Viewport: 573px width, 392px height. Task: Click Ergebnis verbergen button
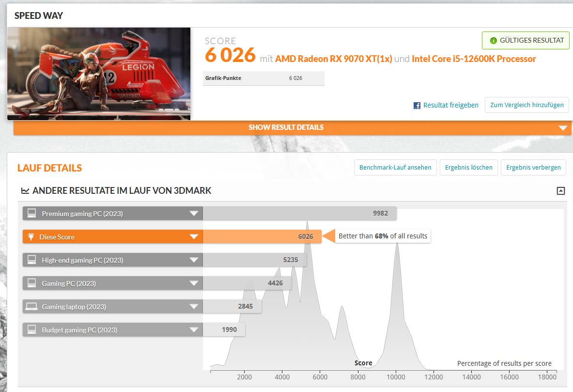tap(533, 168)
